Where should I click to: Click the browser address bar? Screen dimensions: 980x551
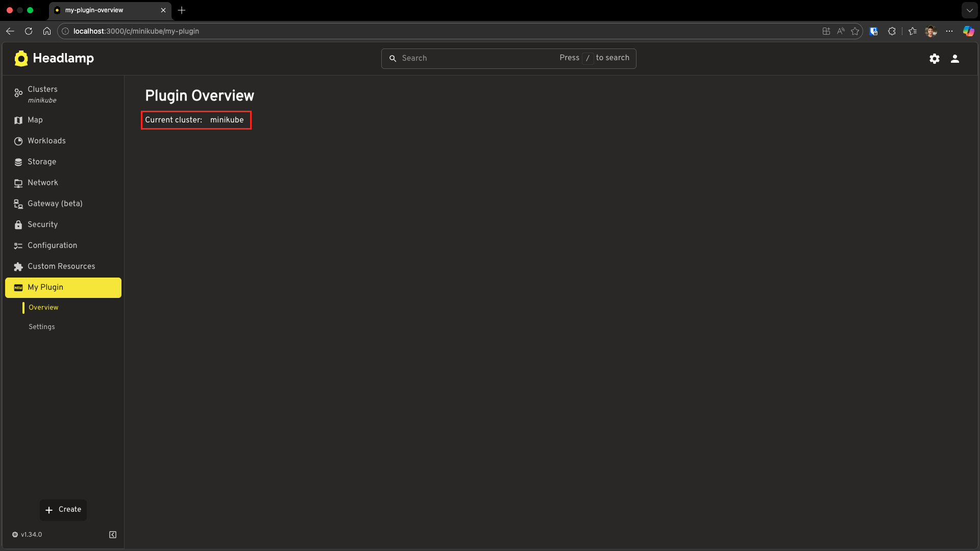136,31
